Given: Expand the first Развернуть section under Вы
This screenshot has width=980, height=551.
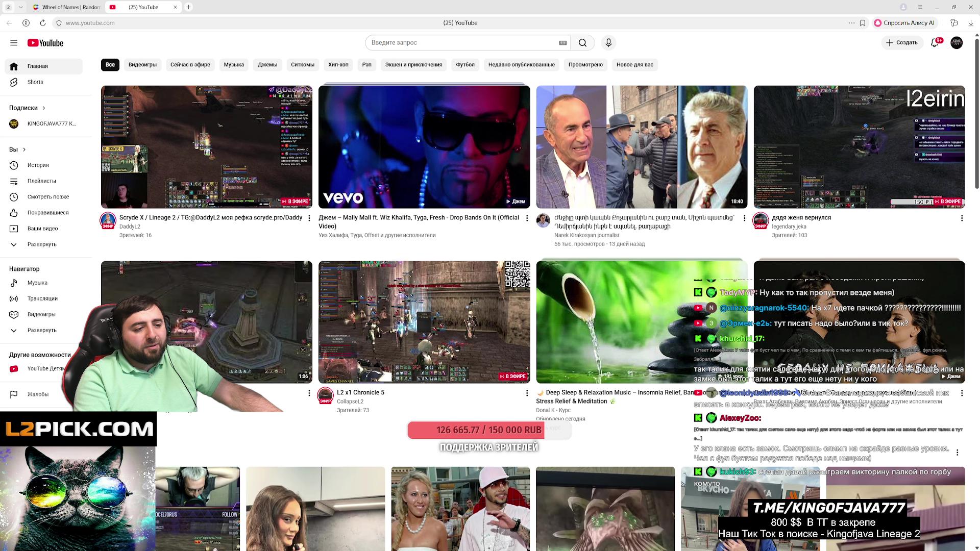Looking at the screenshot, I should coord(41,244).
